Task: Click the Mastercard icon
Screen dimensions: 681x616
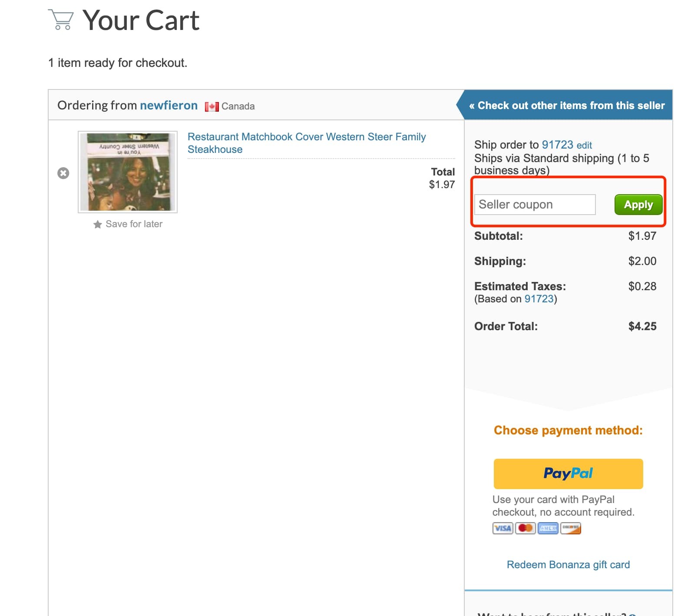Action: click(525, 528)
